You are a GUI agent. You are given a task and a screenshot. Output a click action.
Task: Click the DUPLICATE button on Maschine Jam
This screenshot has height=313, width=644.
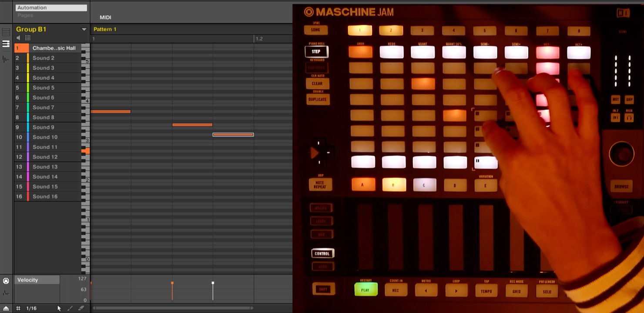coord(318,100)
